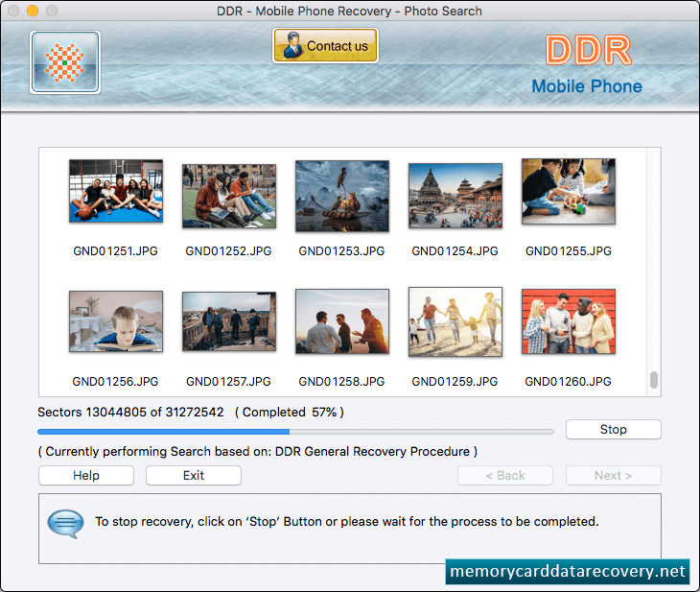Screen dimensions: 700x592
Task: Click the yellow minimize window button
Action: click(x=33, y=11)
